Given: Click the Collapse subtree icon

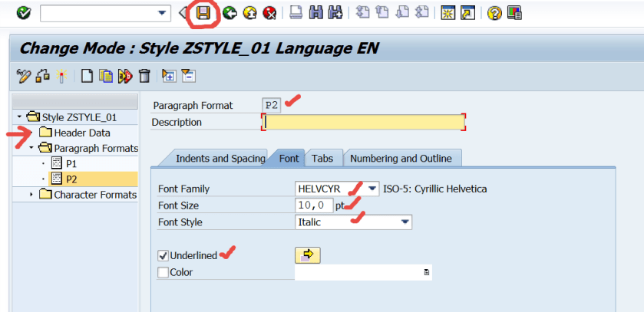Looking at the screenshot, I should (188, 76).
